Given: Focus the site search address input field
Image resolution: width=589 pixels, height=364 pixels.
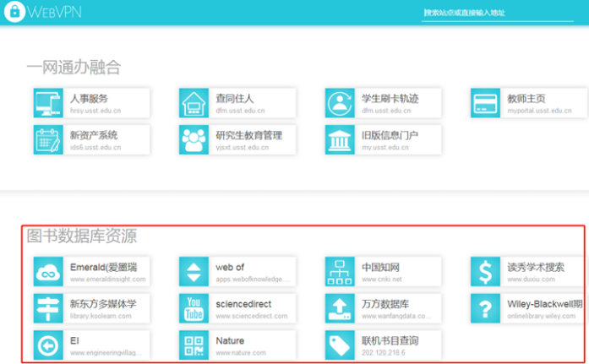Looking at the screenshot, I should pyautogui.click(x=498, y=14).
